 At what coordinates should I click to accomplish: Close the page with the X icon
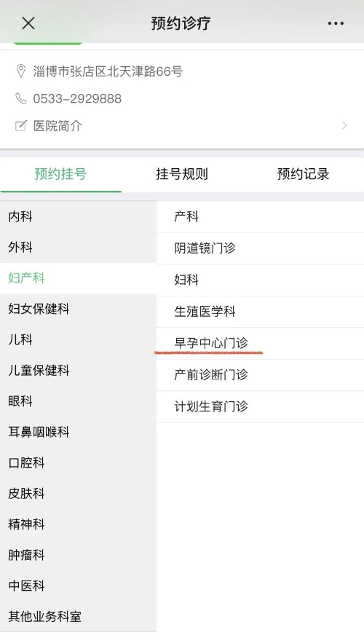[28, 23]
